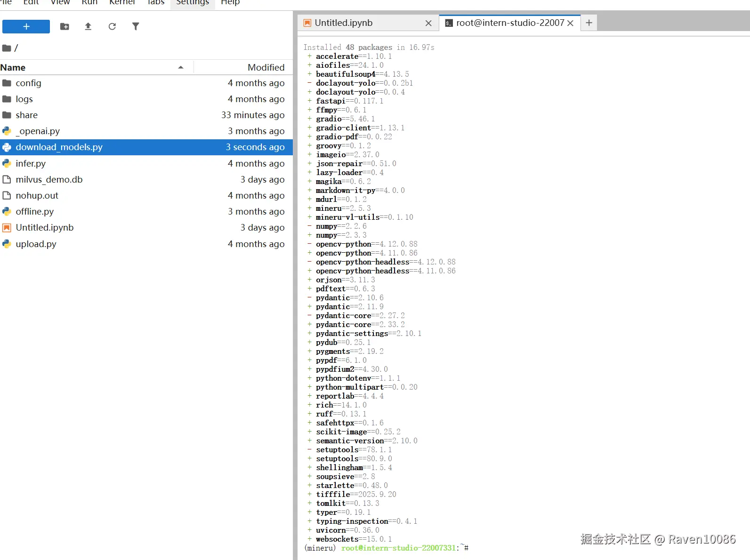Click the 'fastapi==0.117.1' terminal line
The width and height of the screenshot is (750, 560).
[x=345, y=101]
